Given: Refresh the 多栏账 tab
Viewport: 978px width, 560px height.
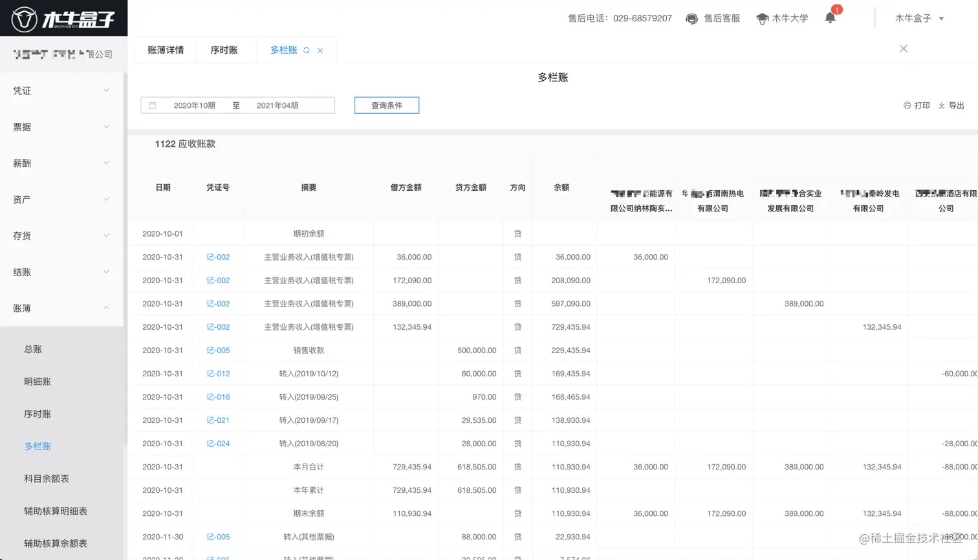Looking at the screenshot, I should point(307,50).
